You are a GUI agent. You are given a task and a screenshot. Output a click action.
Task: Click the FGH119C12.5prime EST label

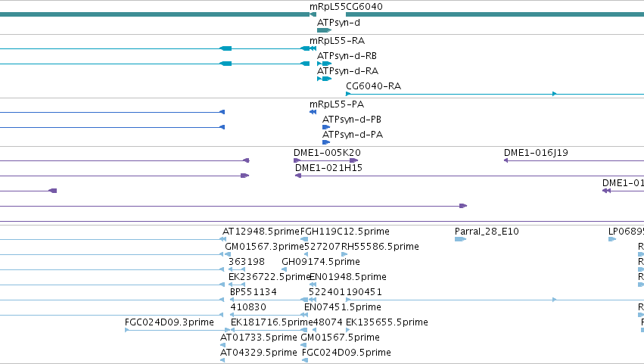[x=345, y=232]
